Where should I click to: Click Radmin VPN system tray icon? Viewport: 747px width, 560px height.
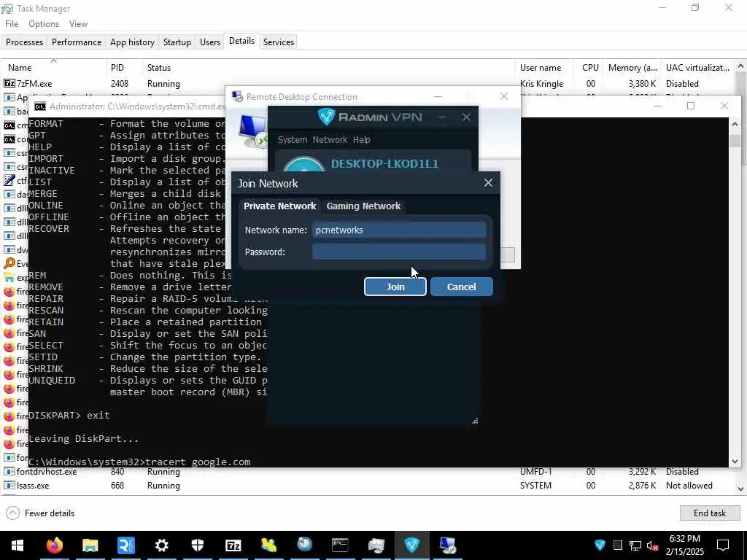pos(600,545)
